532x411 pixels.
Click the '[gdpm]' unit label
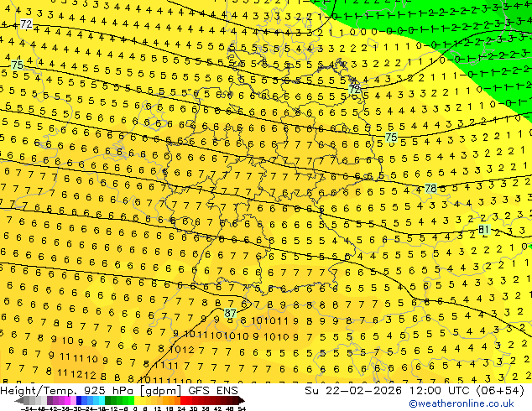[x=163, y=391]
